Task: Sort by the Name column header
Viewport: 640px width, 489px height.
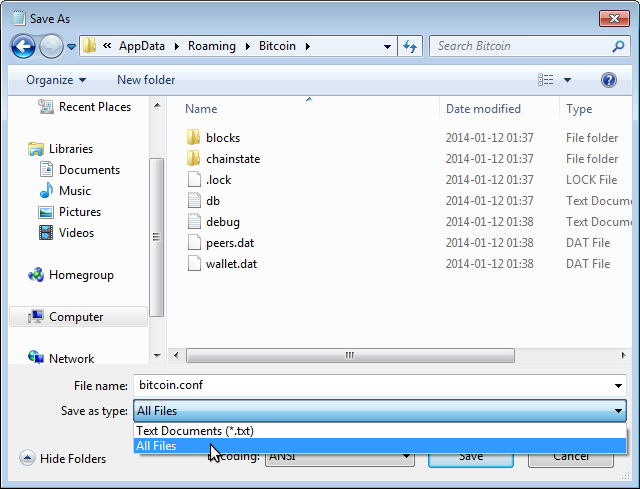Action: coord(201,109)
